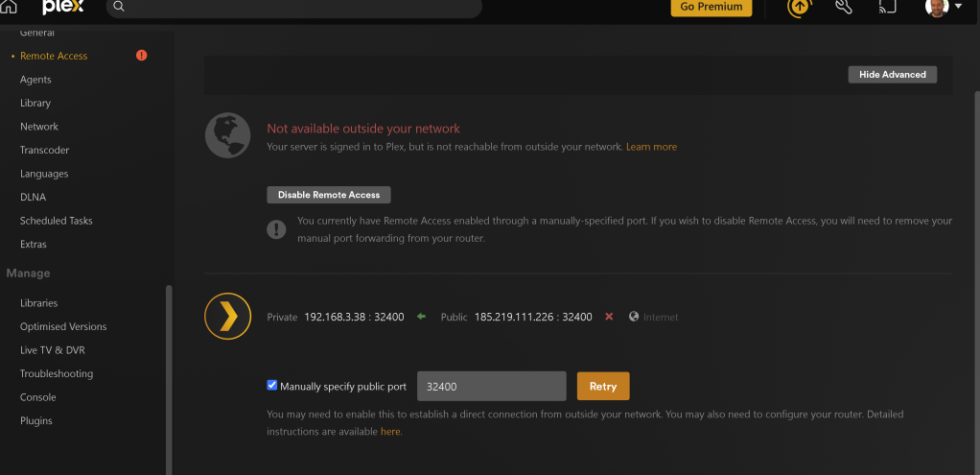Open the settings wrench icon
Viewport: 980px width, 475px height.
844,7
